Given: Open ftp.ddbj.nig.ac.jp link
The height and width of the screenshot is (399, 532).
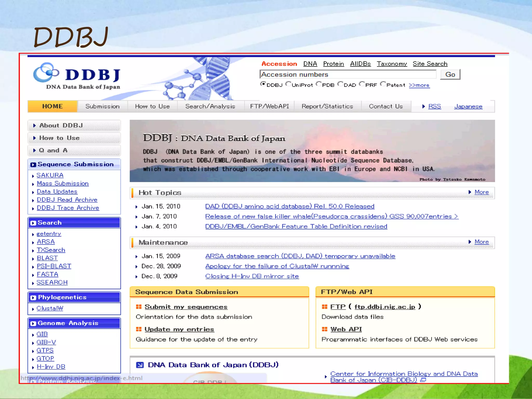Looking at the screenshot, I should tap(385, 307).
